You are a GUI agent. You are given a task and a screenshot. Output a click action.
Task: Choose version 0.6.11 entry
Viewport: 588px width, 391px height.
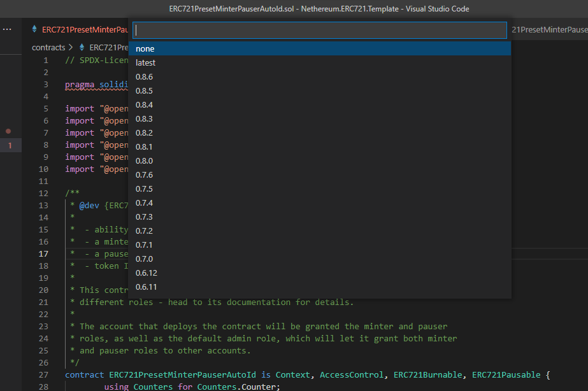(x=320, y=287)
